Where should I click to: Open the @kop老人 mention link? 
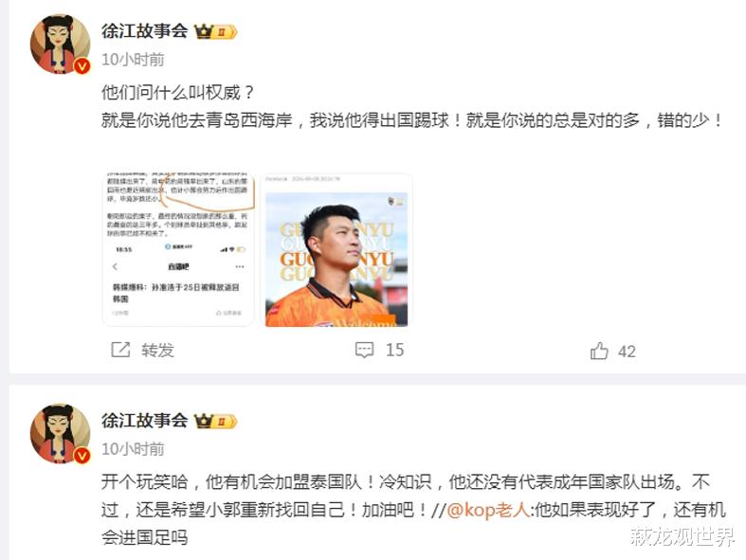click(488, 510)
